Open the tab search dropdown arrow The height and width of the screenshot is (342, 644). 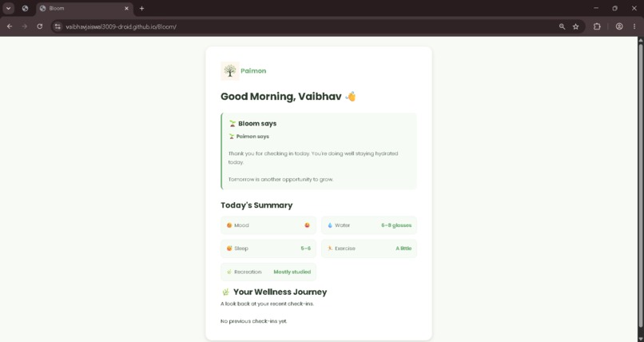(8, 8)
